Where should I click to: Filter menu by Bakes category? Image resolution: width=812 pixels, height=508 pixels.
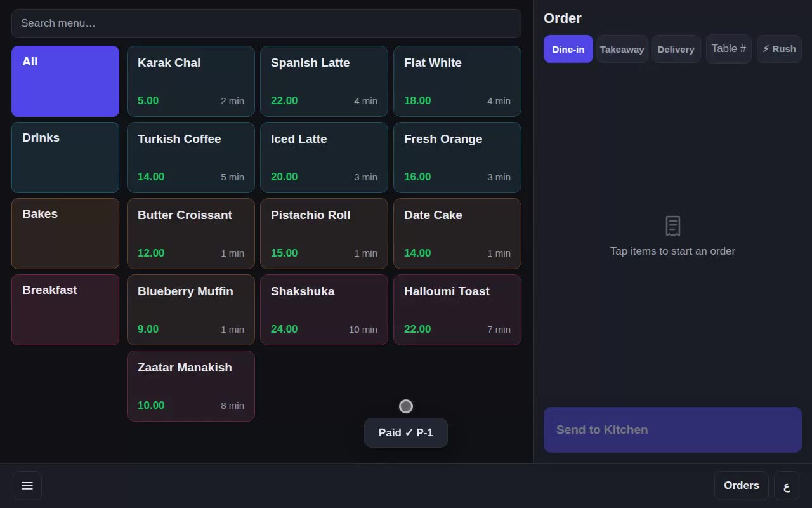pyautogui.click(x=65, y=234)
